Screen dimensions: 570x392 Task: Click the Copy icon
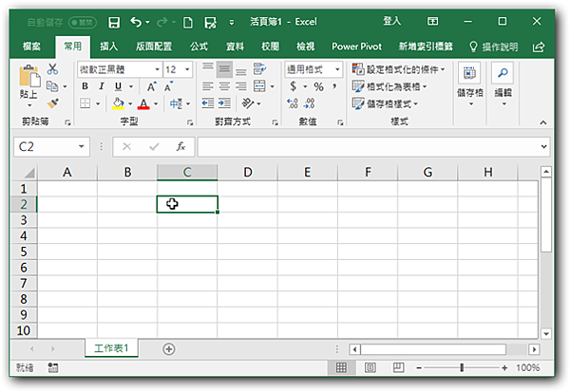pyautogui.click(x=52, y=86)
